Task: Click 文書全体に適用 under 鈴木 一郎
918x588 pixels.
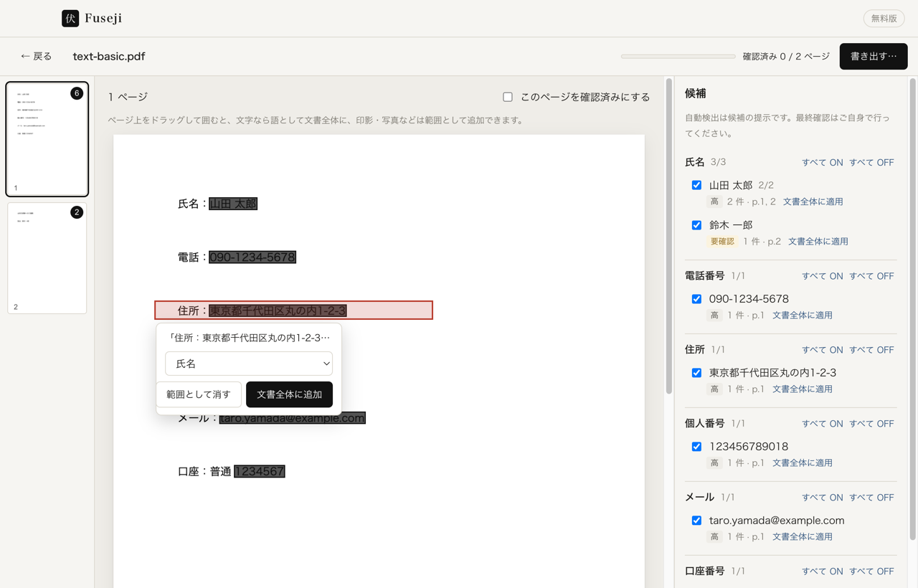Action: tap(818, 242)
